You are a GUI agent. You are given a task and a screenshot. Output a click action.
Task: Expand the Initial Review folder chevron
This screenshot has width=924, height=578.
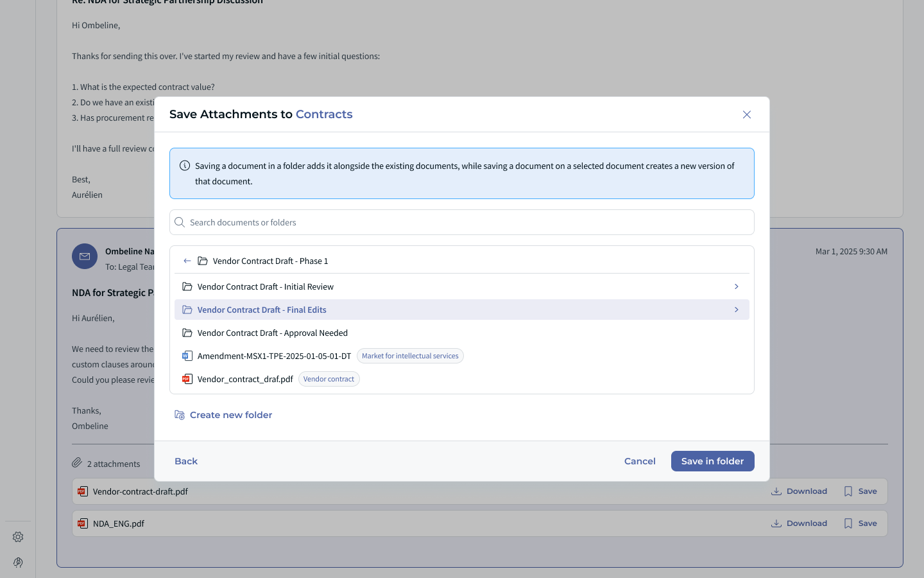(737, 286)
